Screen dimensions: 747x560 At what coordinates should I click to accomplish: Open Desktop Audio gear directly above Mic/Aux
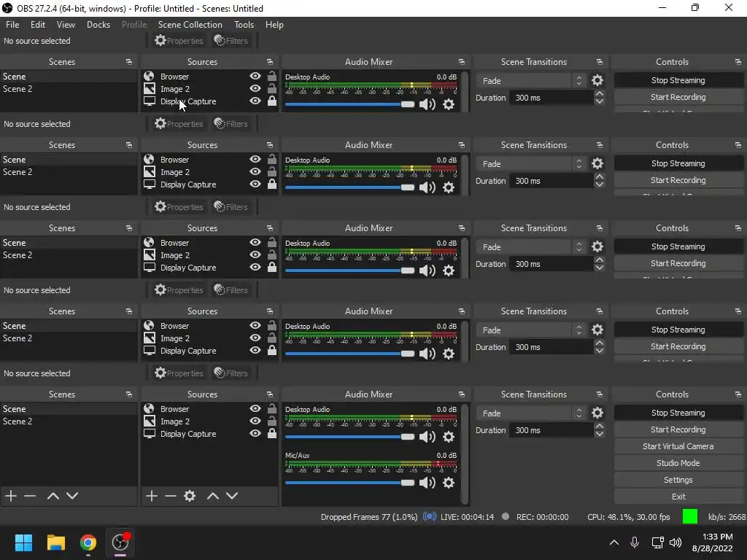tap(449, 437)
